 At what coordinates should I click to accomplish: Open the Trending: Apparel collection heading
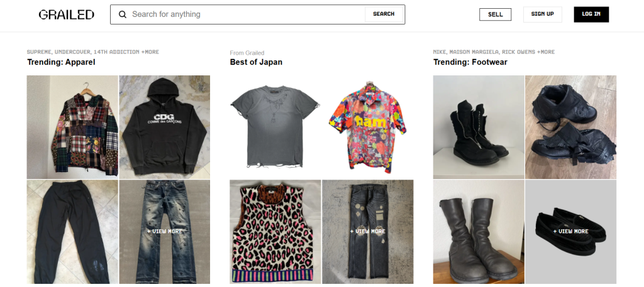(61, 62)
